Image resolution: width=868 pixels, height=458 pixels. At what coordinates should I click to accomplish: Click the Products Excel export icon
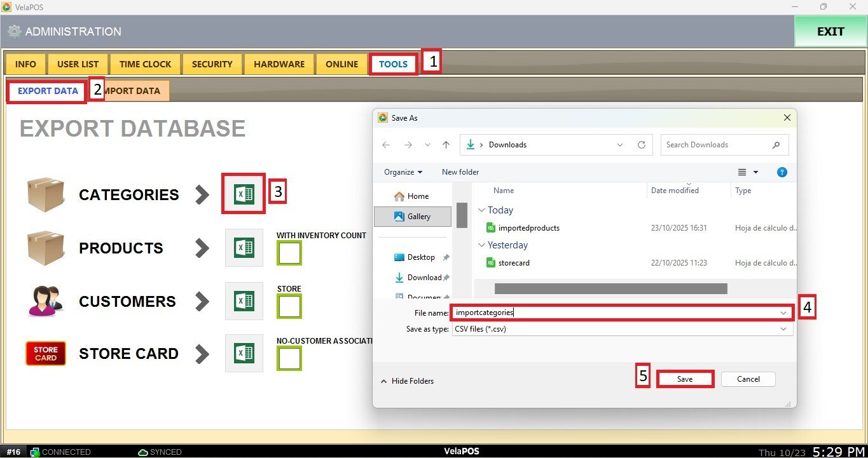[244, 248]
